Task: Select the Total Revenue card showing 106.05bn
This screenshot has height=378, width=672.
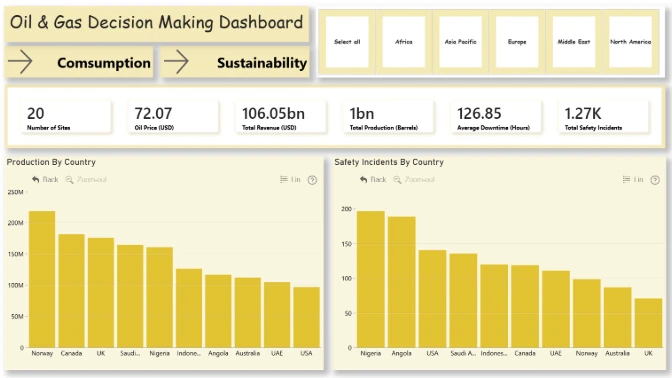Action: point(281,117)
